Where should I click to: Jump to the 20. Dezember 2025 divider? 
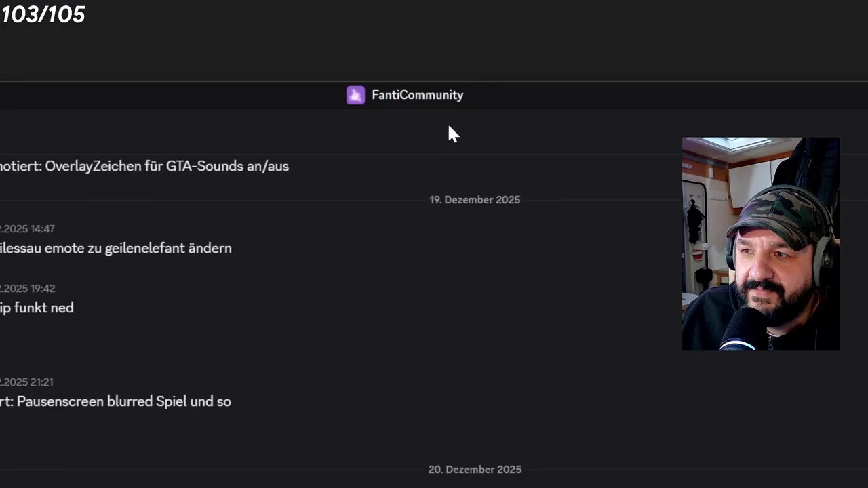coord(475,470)
